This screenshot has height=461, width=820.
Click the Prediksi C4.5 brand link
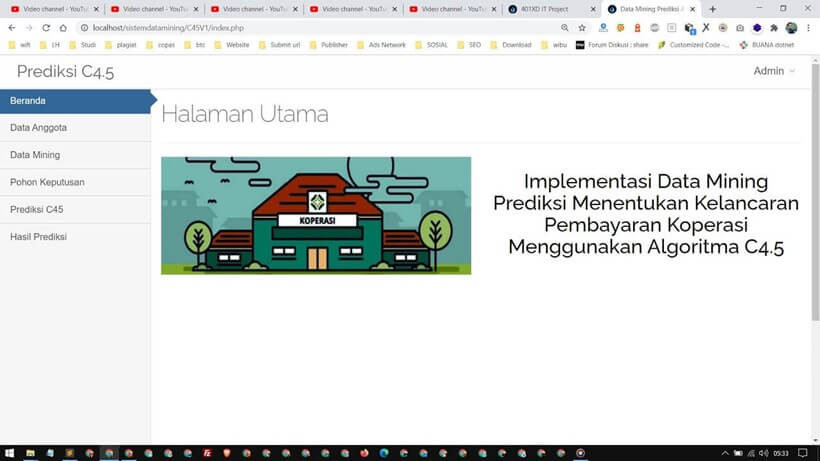(x=65, y=71)
